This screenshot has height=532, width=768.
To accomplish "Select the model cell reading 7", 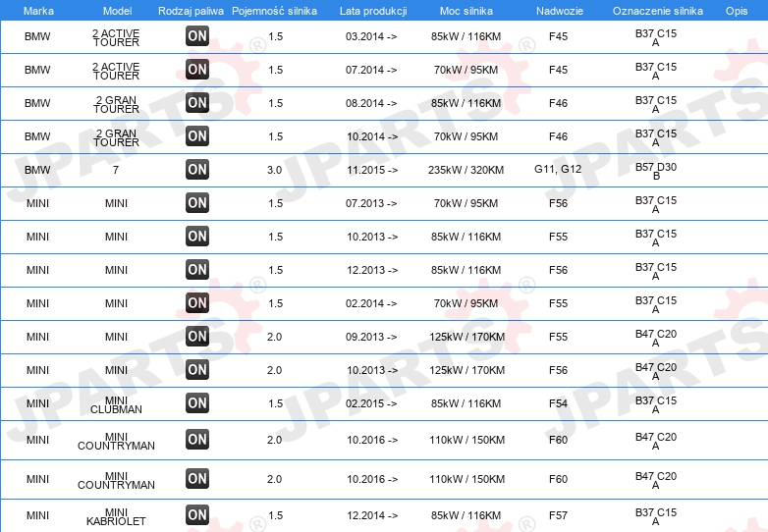I will [x=116, y=170].
